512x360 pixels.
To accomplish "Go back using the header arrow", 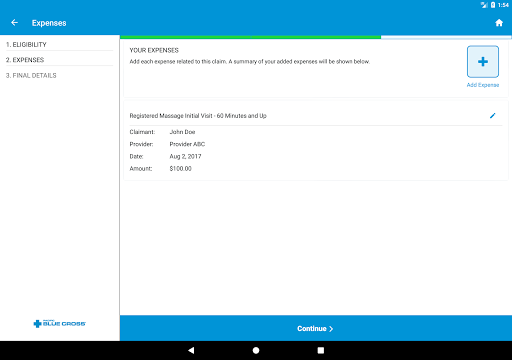I will 14,23.
